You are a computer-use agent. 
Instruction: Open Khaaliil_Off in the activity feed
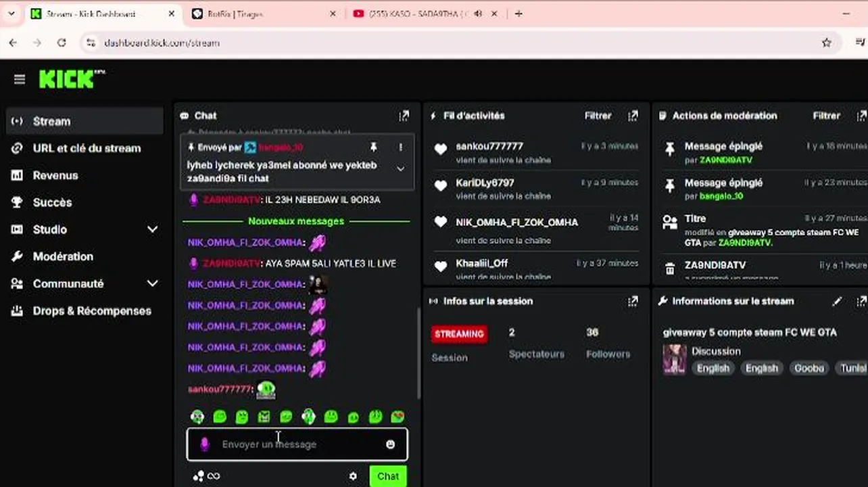coord(482,262)
